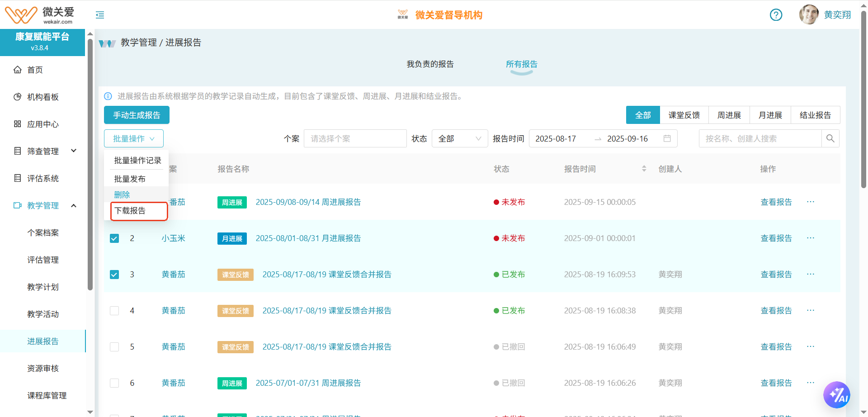Uncheck the checkbox on 黄番茄's row 3
This screenshot has width=868, height=417.
(114, 274)
